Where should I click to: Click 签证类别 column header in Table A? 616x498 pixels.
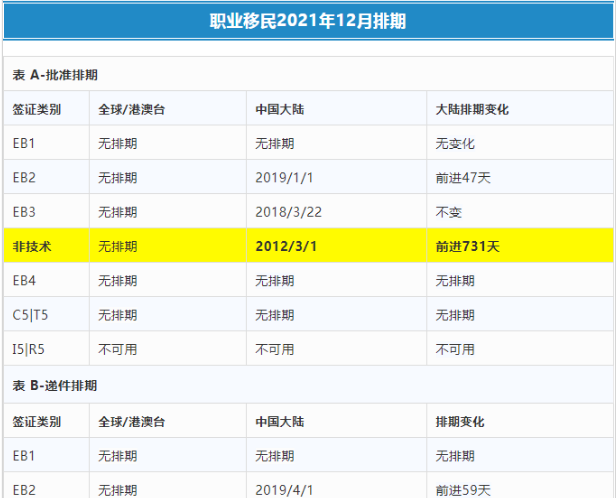pyautogui.click(x=37, y=109)
